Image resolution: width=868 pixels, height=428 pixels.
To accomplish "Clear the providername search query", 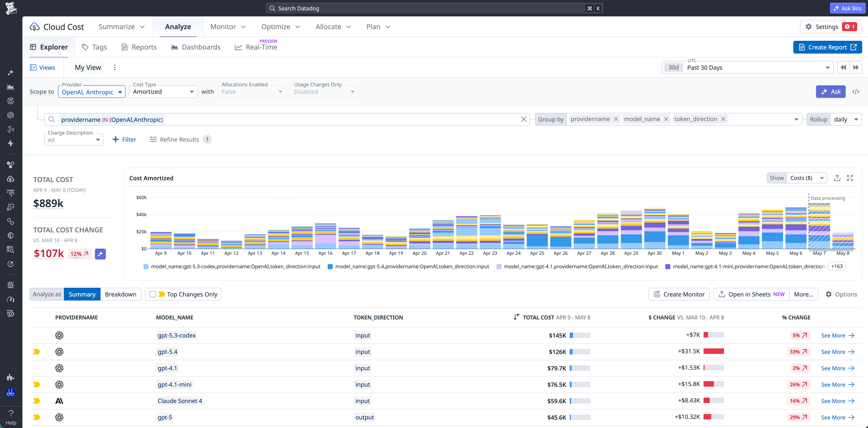I will [524, 119].
